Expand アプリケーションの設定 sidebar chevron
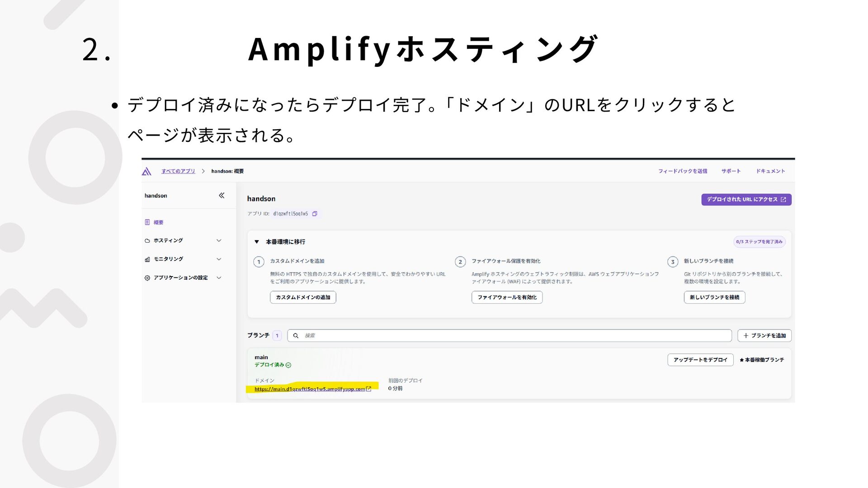Screen dimensions: 868x488 (219, 278)
